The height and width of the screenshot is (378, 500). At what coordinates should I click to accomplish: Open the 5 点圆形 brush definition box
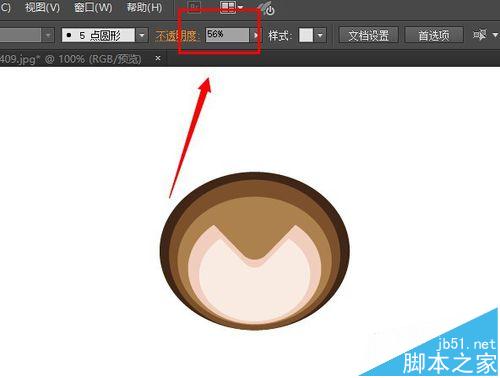(x=98, y=35)
